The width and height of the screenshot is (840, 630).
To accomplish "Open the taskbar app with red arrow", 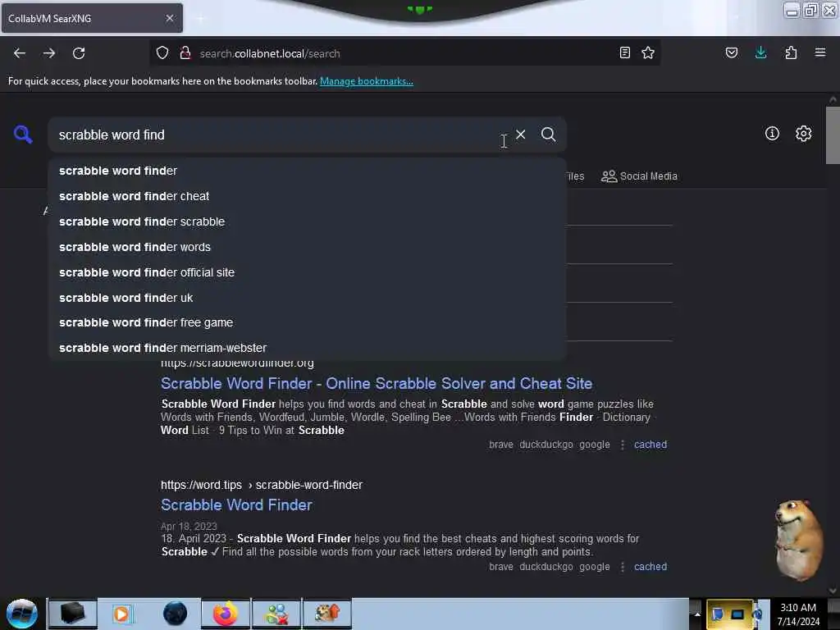I will pos(327,614).
